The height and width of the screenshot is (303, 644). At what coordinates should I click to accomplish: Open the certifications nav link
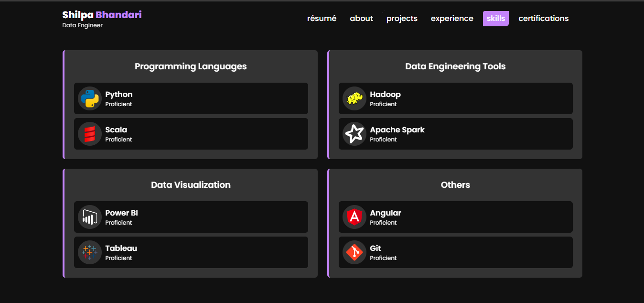tap(544, 19)
